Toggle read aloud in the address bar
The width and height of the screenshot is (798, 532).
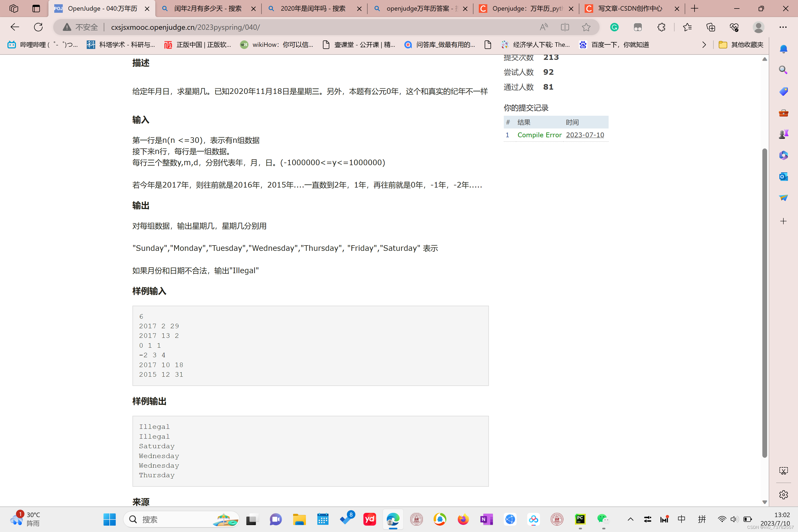click(x=543, y=27)
